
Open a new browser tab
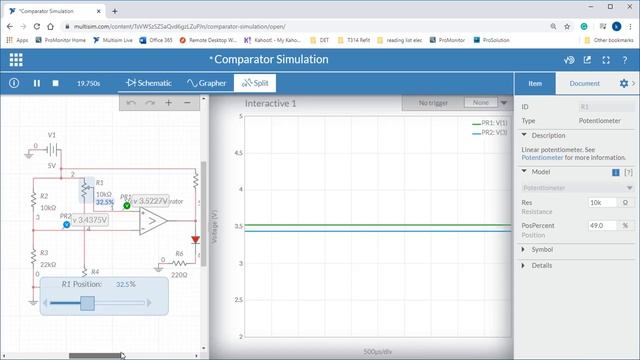115,11
